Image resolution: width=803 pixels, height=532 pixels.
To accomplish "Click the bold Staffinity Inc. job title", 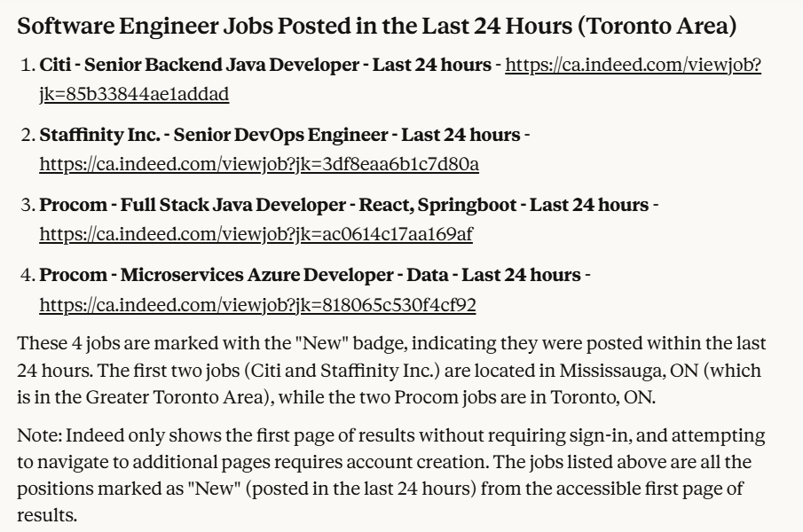I will point(279,136).
